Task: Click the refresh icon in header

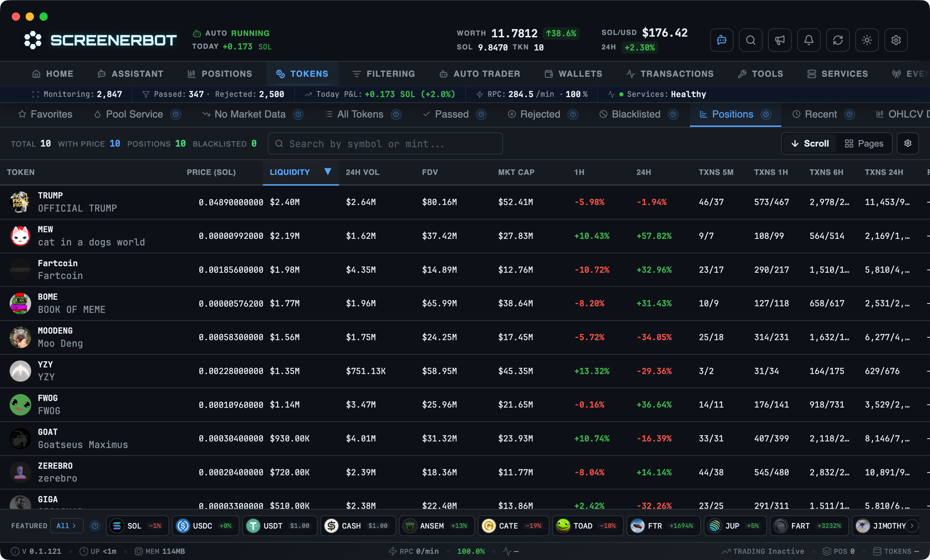Action: [838, 40]
